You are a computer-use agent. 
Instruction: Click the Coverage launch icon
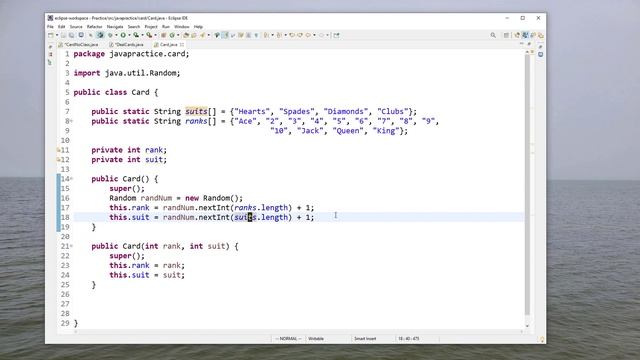coord(136,35)
